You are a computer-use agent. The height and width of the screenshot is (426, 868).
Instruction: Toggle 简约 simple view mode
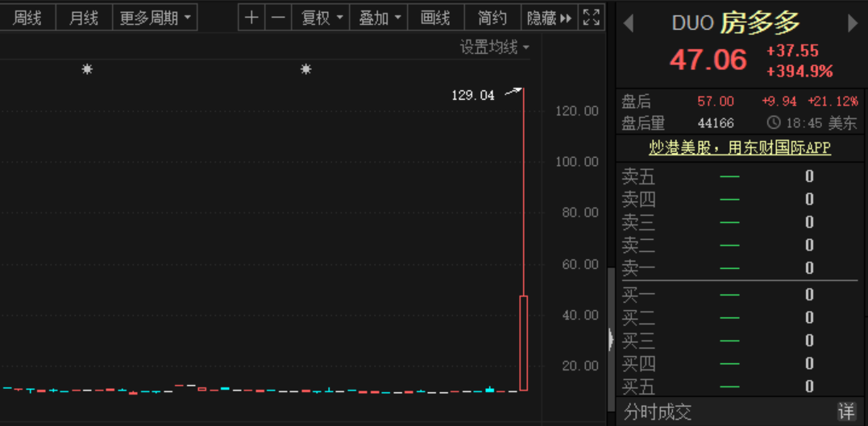click(492, 18)
